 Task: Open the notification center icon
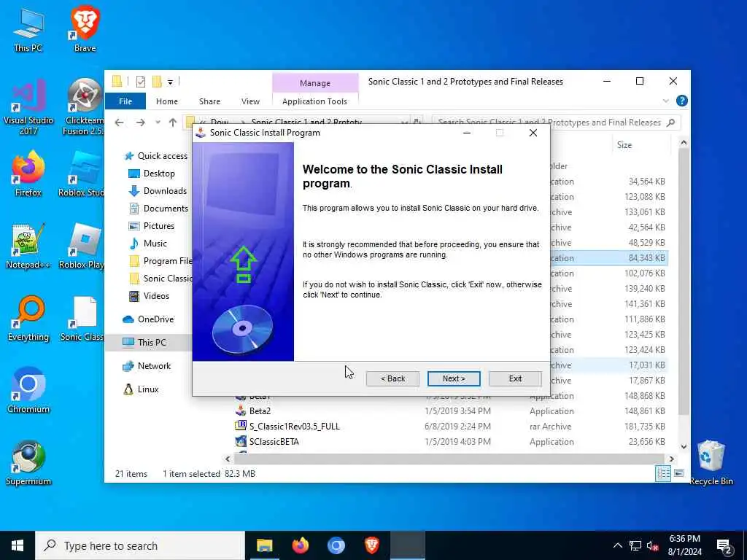tap(724, 545)
